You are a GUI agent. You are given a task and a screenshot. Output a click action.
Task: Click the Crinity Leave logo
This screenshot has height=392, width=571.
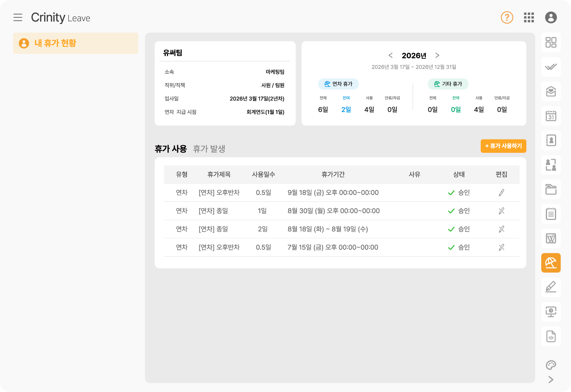point(61,17)
